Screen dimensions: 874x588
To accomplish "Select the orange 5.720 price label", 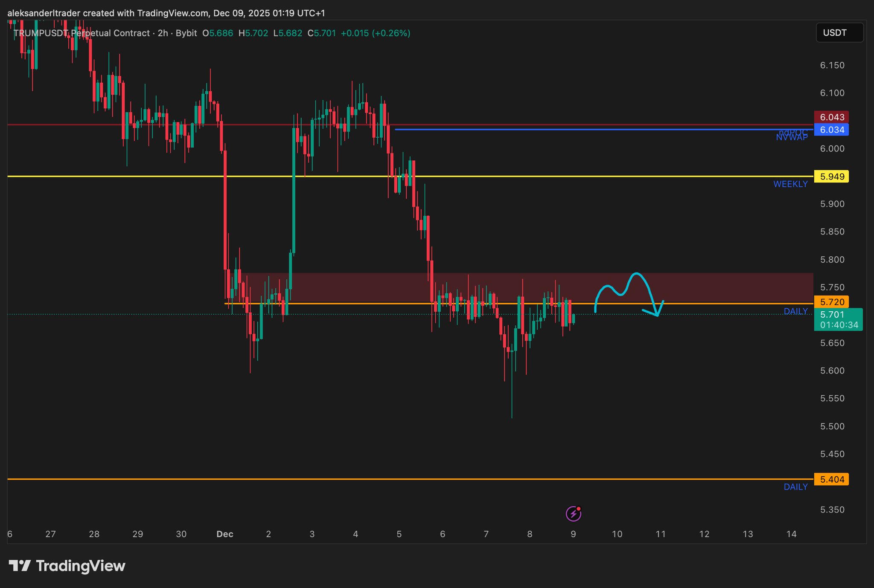I will pyautogui.click(x=831, y=302).
